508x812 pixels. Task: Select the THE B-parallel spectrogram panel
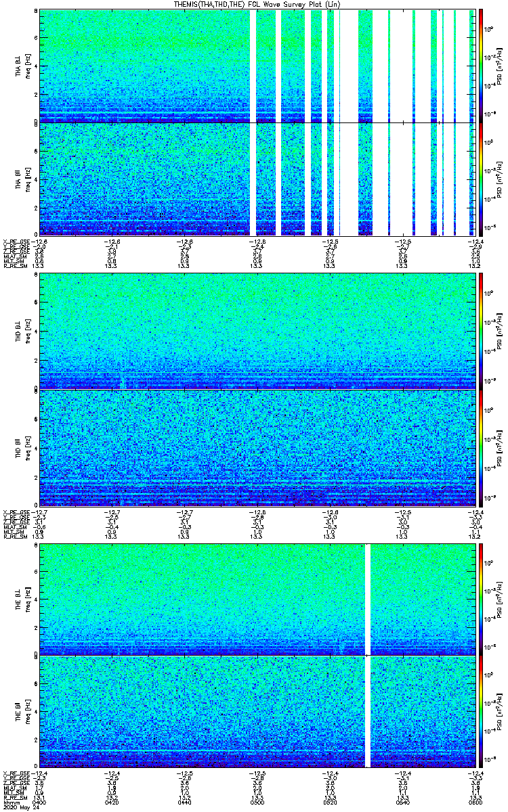[257, 712]
